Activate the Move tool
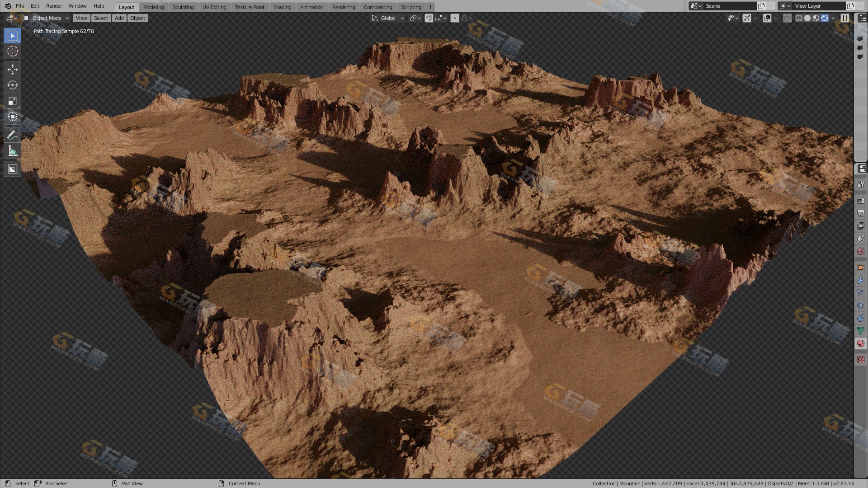 click(13, 69)
